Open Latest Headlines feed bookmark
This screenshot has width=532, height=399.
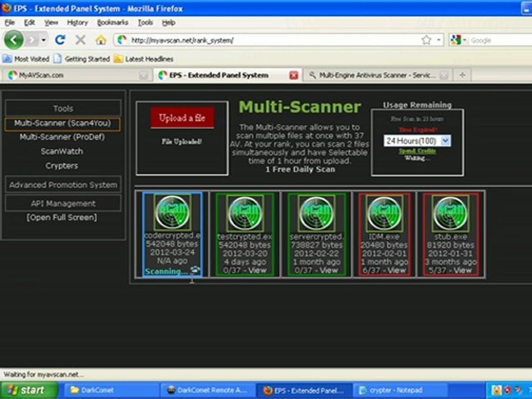tap(144, 59)
